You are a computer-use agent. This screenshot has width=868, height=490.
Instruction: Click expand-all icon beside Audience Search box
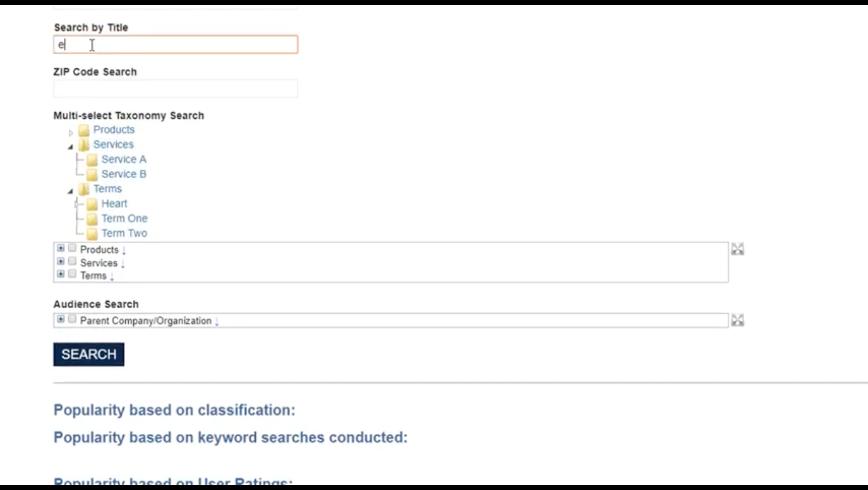tap(738, 320)
